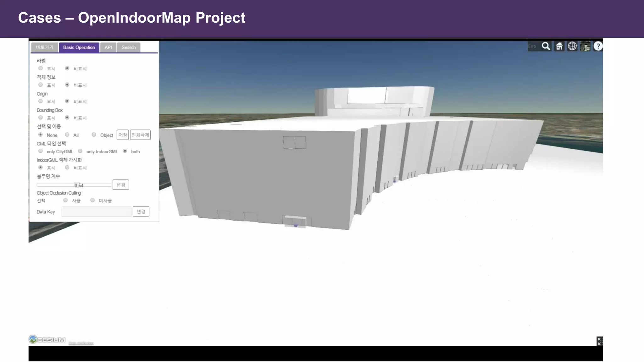Select only IndoorGML type
The image size is (644, 362).
(x=80, y=151)
